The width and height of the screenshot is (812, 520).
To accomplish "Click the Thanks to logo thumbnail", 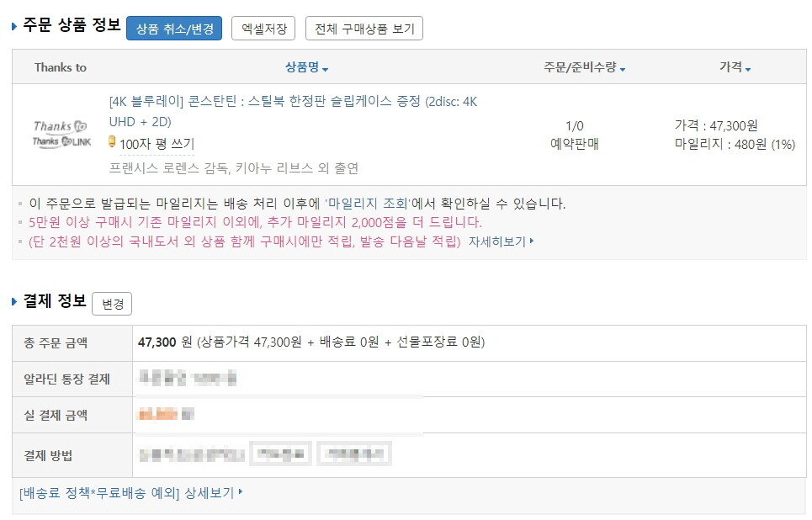I will pos(60,126).
